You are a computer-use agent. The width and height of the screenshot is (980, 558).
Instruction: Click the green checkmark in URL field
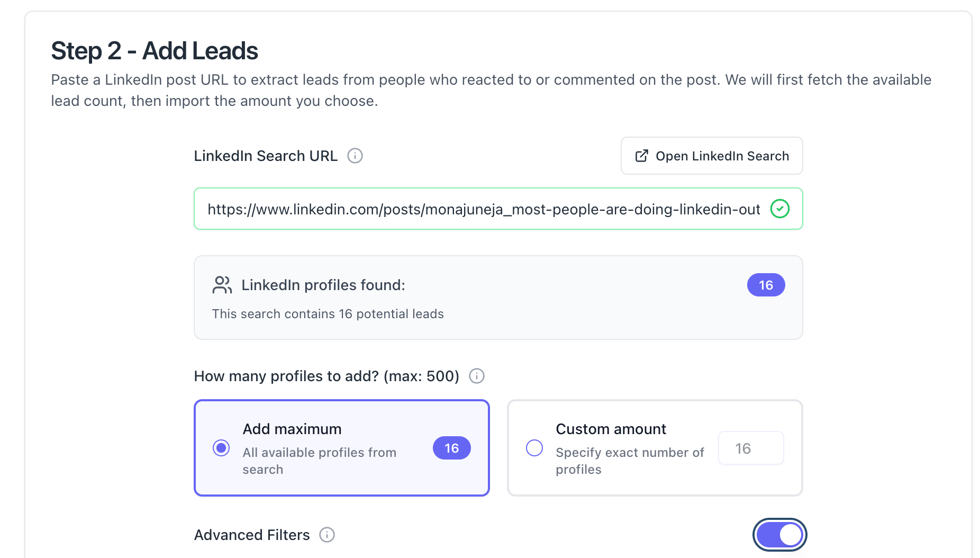(x=779, y=209)
